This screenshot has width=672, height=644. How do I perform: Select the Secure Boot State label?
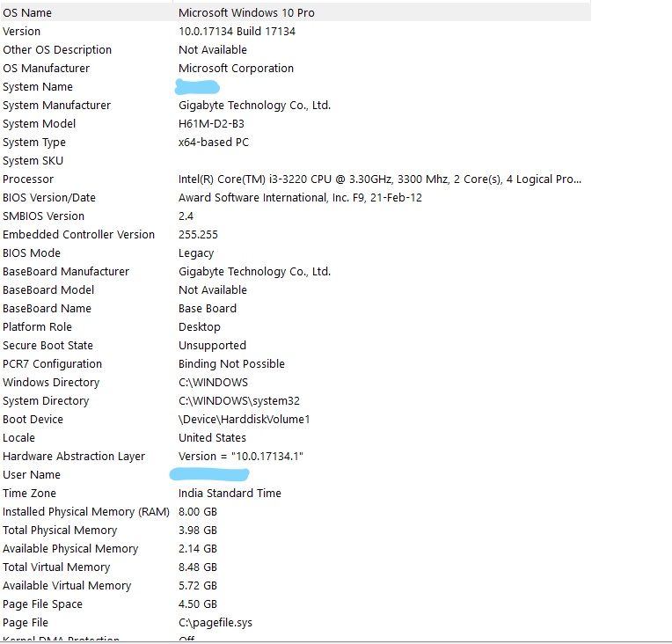coord(48,345)
